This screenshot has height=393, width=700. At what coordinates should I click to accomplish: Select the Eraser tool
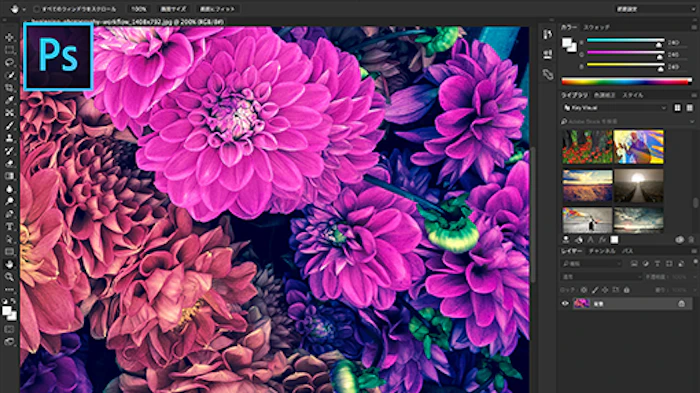(9, 163)
